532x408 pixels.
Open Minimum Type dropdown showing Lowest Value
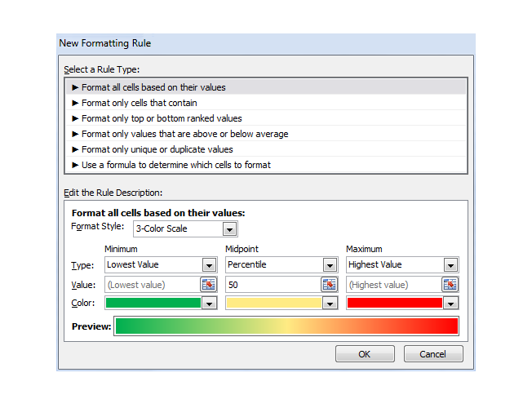(162, 264)
